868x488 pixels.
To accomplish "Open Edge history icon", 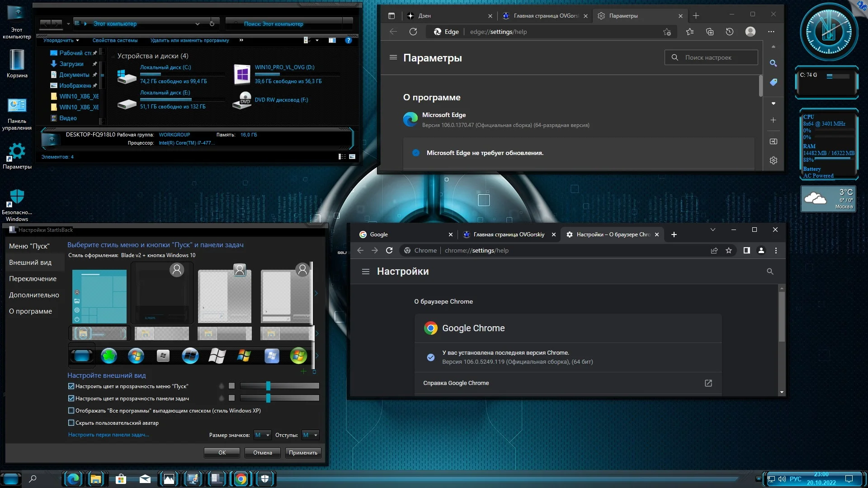I will (729, 32).
